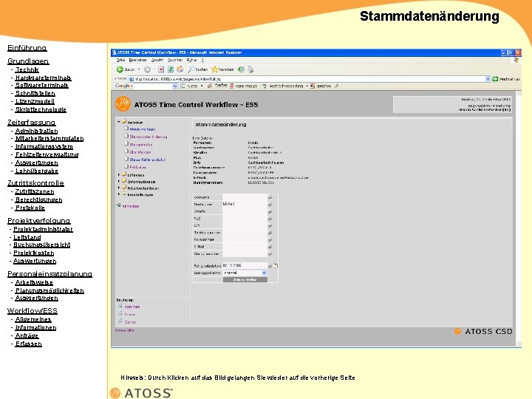The height and width of the screenshot is (399, 532).
Task: Click the empty Vorname input field
Action: (245, 197)
